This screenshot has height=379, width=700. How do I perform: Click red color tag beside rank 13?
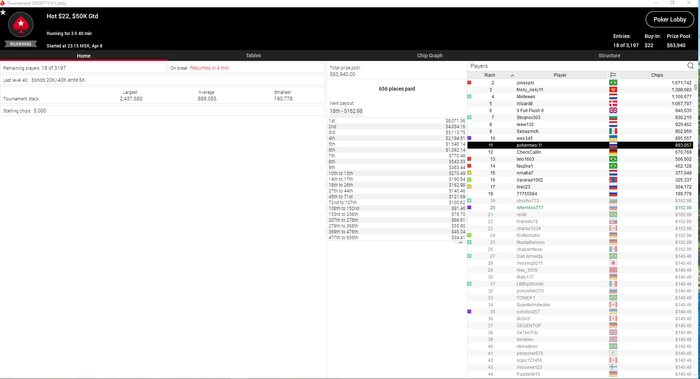point(469,159)
